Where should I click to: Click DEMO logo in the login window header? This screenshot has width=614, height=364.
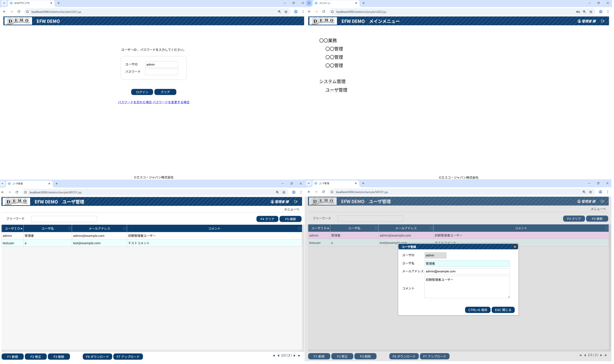pos(19,21)
